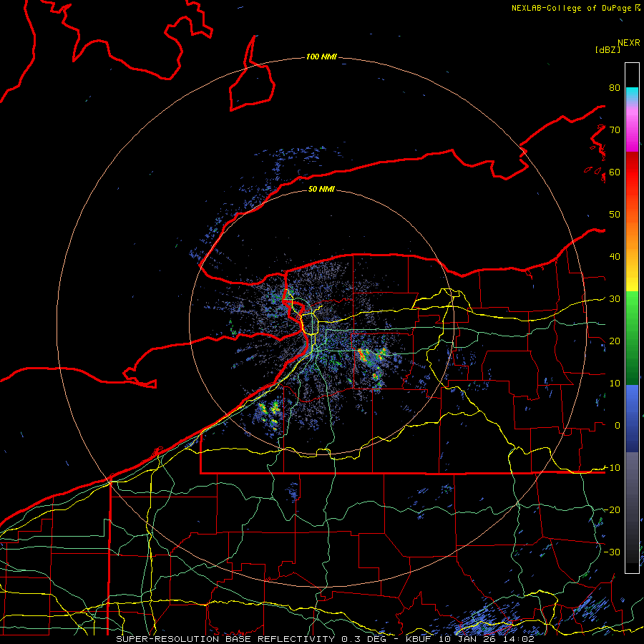Image resolution: width=644 pixels, height=644 pixels.
Task: Click the 30 dBZ scale value
Action: pos(615,298)
